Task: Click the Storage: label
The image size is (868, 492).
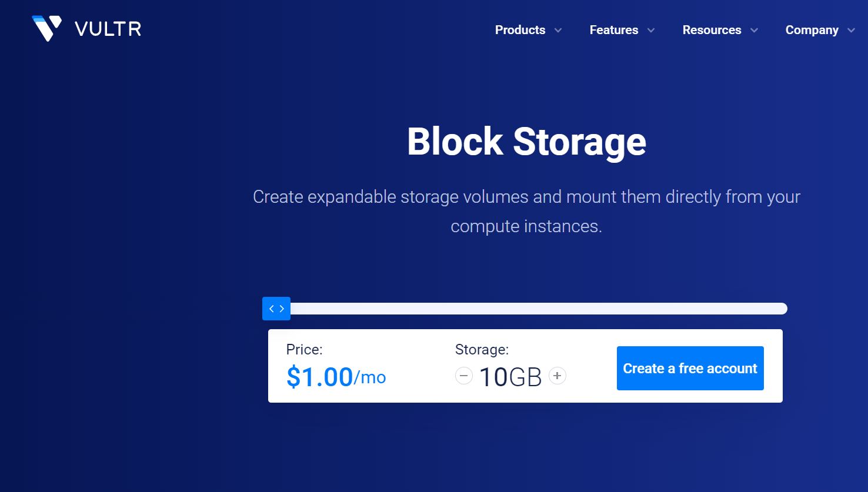Action: [482, 350]
